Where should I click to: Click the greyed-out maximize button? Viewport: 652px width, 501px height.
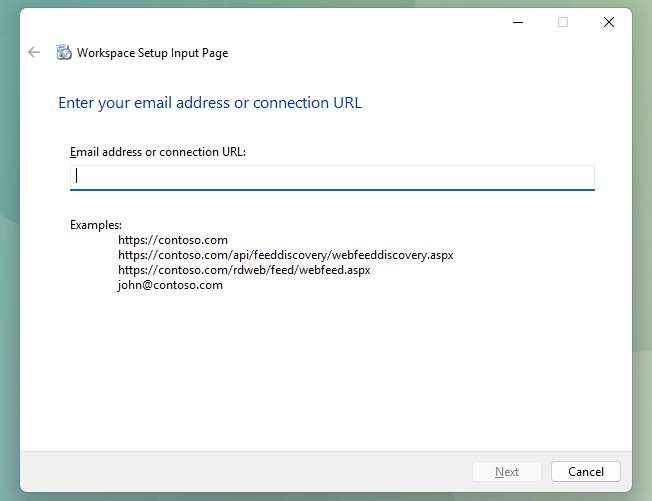pos(563,22)
